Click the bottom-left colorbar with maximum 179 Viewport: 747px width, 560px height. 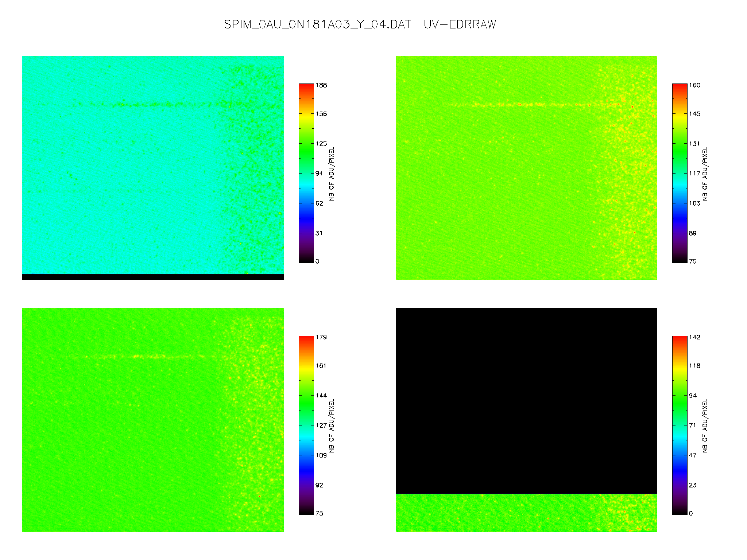coord(306,425)
